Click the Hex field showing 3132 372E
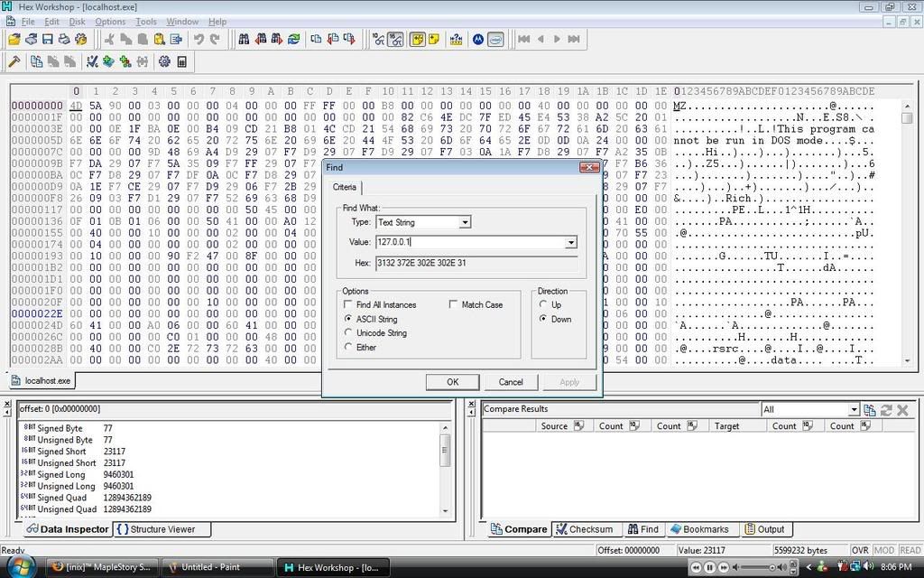Viewport: 924px width, 578px height. coord(476,263)
